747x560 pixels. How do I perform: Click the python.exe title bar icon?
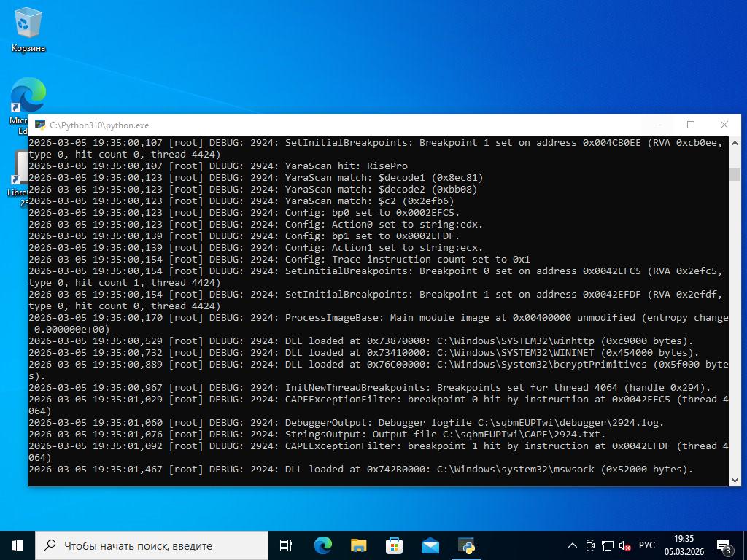pos(40,125)
